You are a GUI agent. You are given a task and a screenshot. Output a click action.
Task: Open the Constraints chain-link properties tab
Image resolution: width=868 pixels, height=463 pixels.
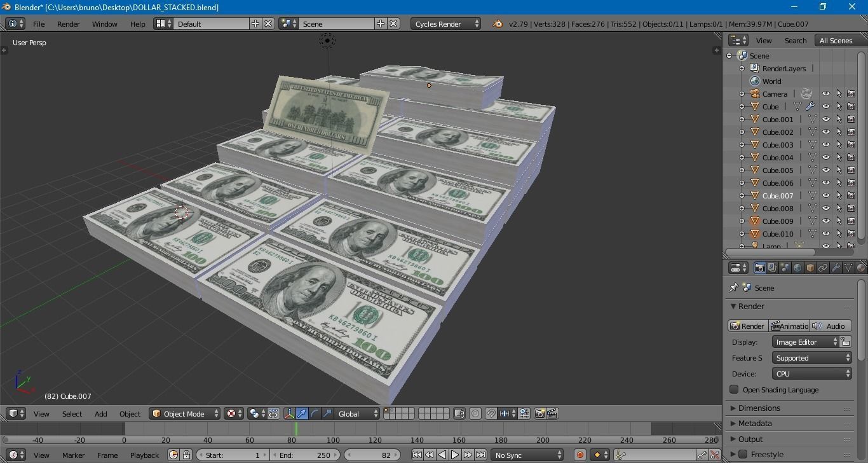coord(823,267)
